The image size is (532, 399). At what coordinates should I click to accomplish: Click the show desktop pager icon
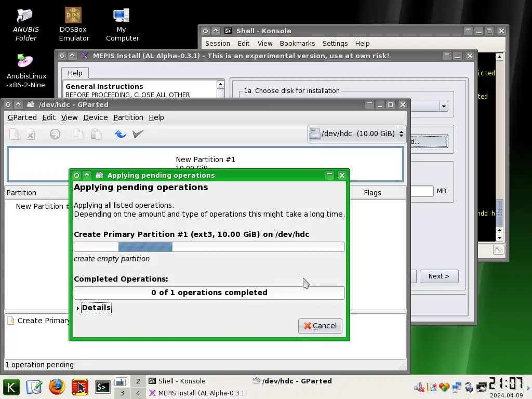122,381
